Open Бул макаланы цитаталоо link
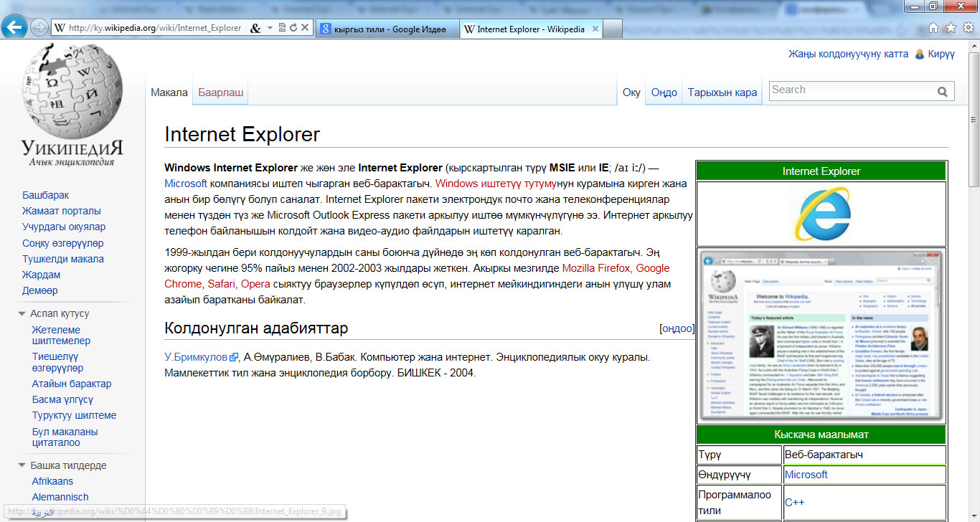The width and height of the screenshot is (980, 522). tap(65, 437)
